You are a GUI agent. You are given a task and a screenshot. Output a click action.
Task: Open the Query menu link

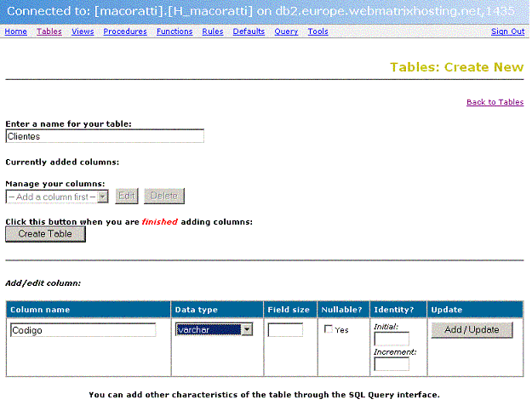click(x=286, y=31)
